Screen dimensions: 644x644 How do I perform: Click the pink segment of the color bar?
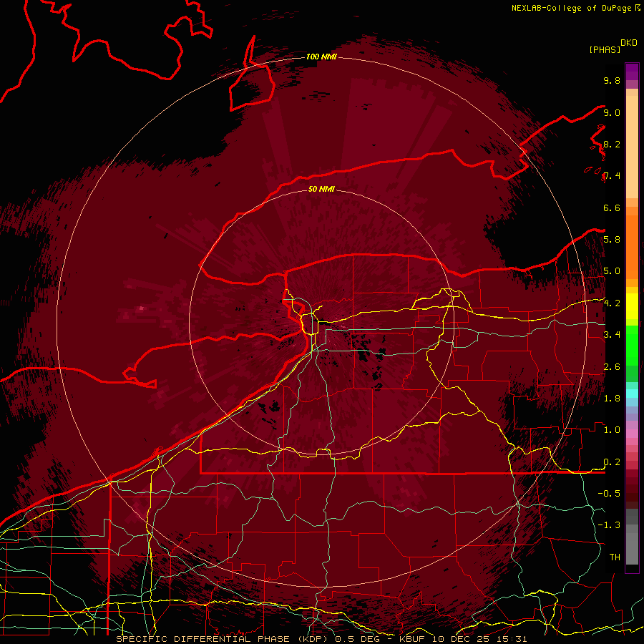[632, 434]
